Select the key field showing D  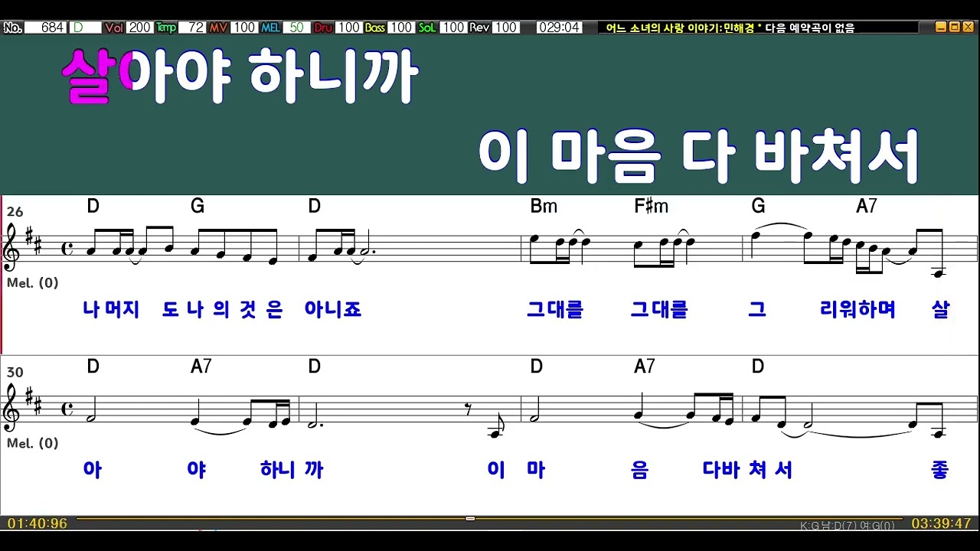point(86,28)
